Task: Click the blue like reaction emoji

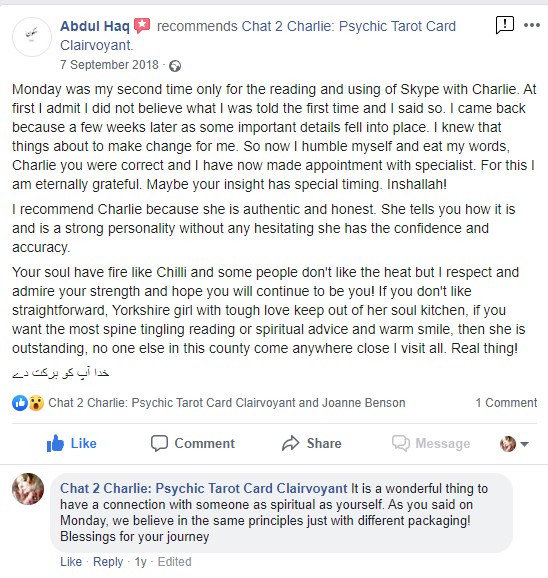Action: 20,403
